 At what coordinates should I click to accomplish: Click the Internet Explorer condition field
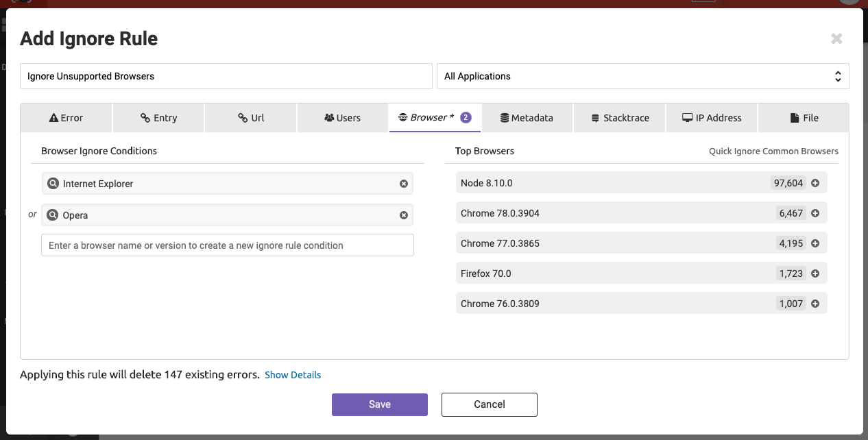click(228, 184)
